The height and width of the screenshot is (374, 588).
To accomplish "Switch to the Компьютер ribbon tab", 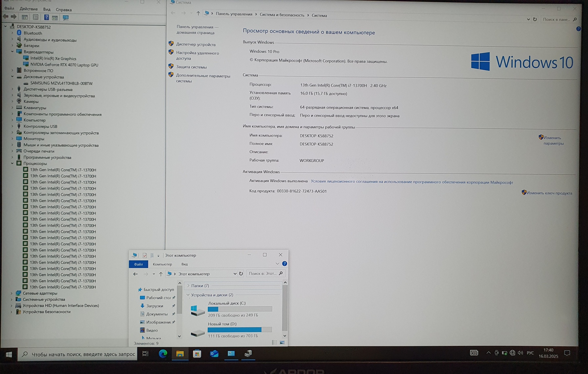I will click(x=162, y=264).
